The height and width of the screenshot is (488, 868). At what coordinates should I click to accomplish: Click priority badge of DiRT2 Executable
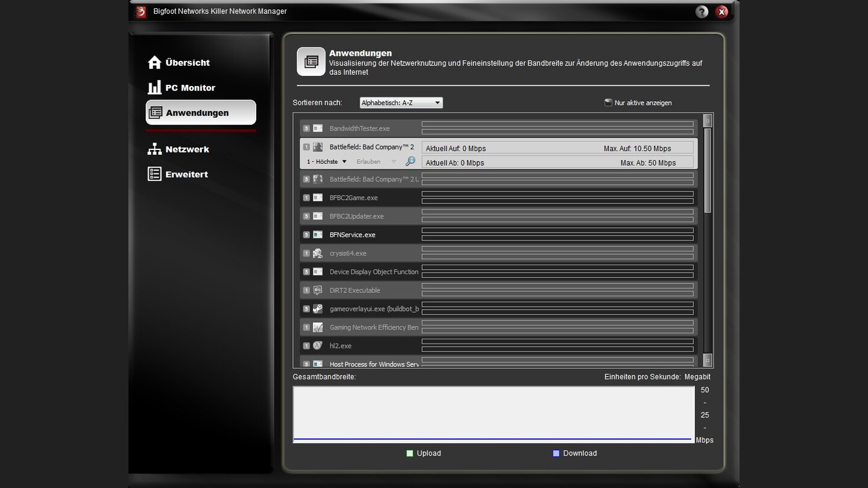[x=306, y=290]
